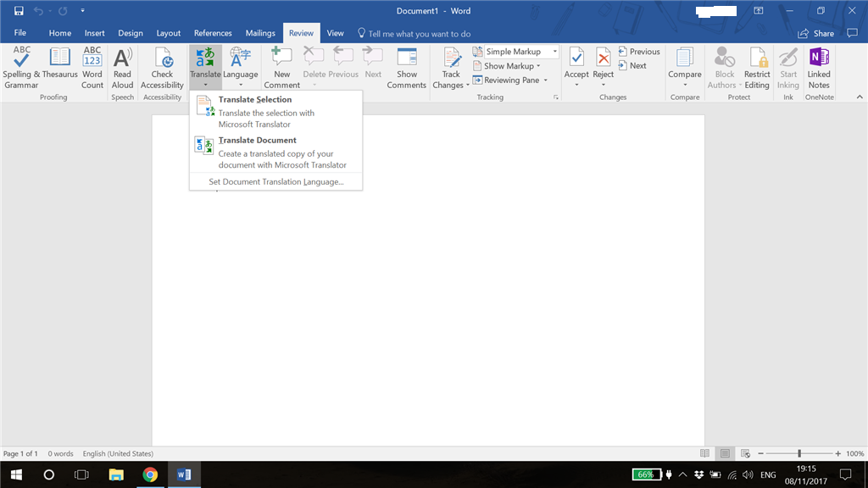Screen dimensions: 868x488
Task: Click the Redo icon in title bar
Action: coord(63,10)
